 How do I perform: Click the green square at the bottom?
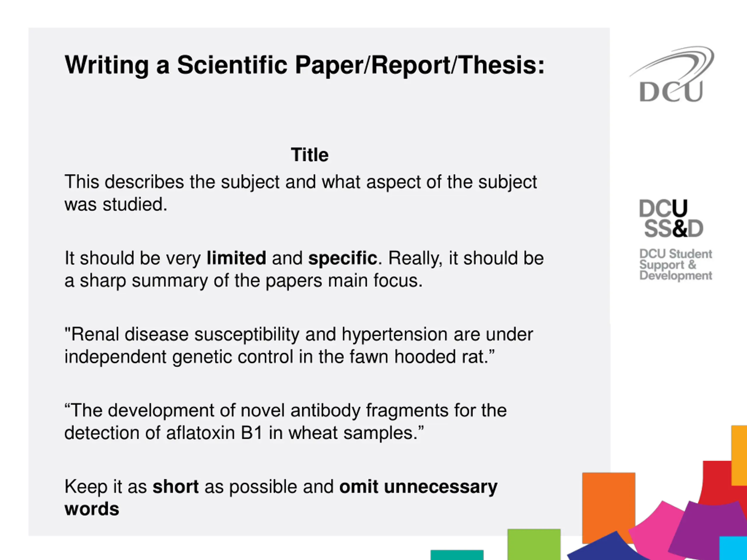point(534,544)
